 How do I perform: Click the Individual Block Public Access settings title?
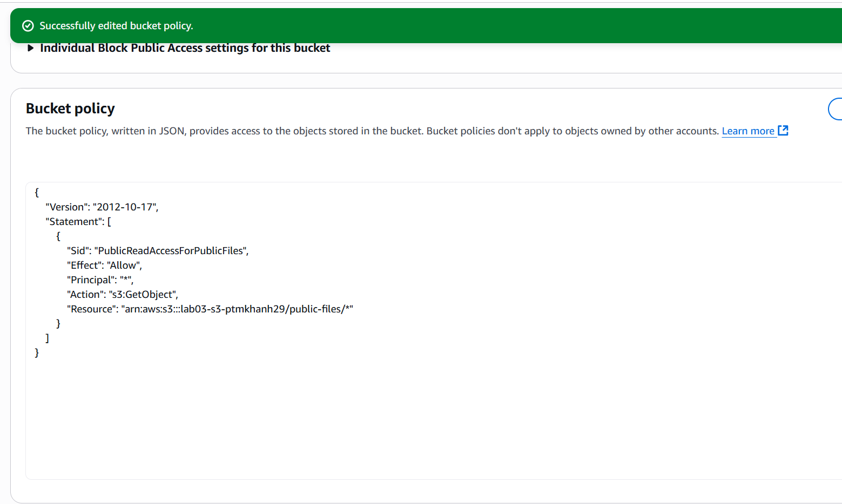coord(185,48)
